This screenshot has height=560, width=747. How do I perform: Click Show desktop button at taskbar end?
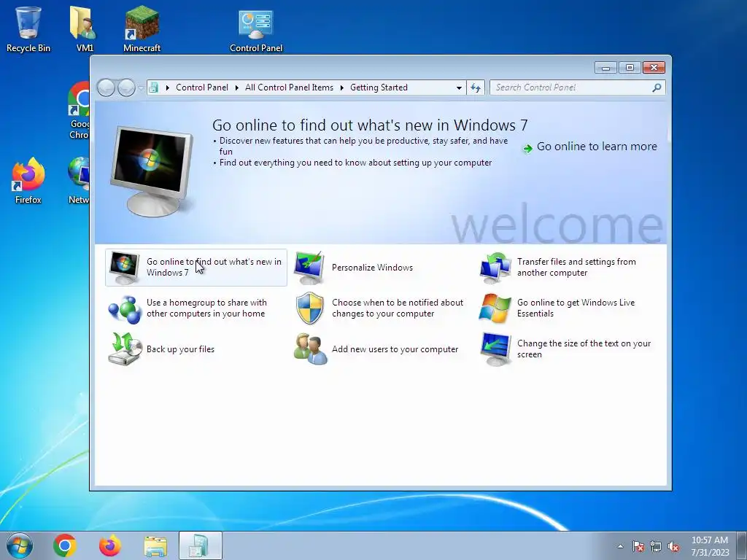(x=742, y=545)
